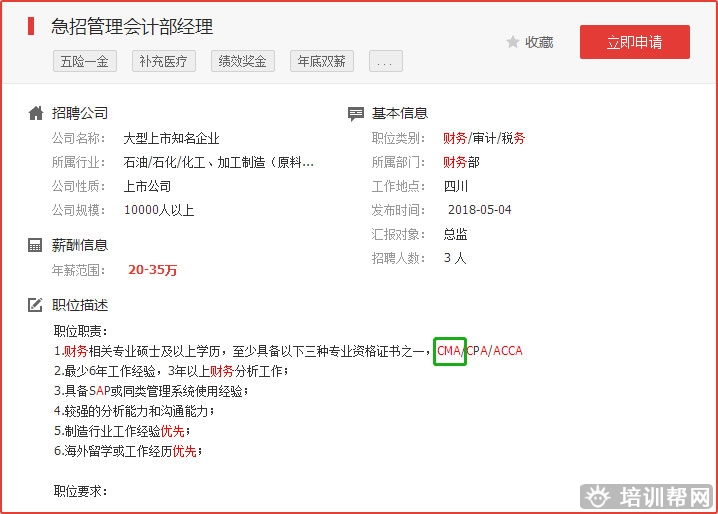This screenshot has width=718, height=514.
Task: Click the calculator icon beside 薪酬信息
Action: [36, 245]
